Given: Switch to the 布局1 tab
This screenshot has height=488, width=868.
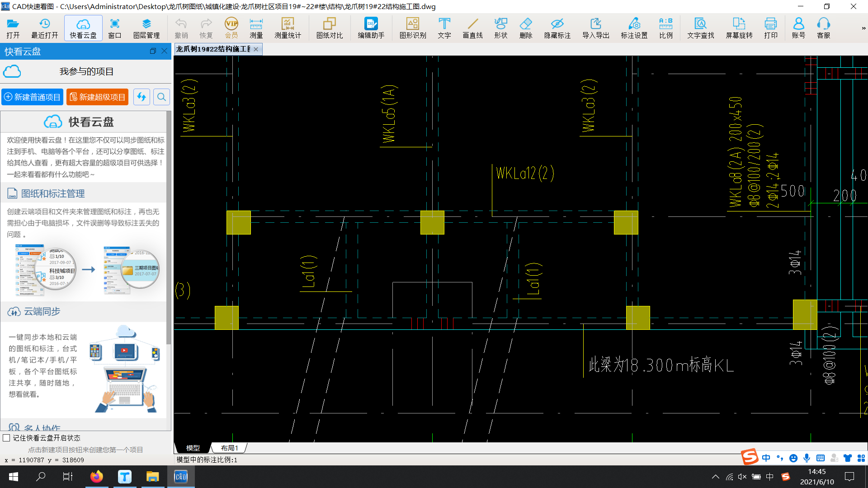Looking at the screenshot, I should click(x=230, y=448).
